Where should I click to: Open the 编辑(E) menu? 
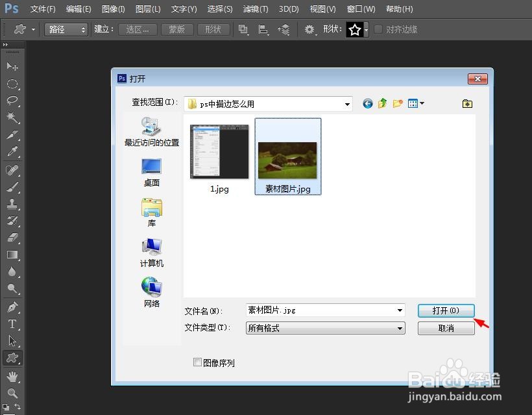[x=79, y=9]
